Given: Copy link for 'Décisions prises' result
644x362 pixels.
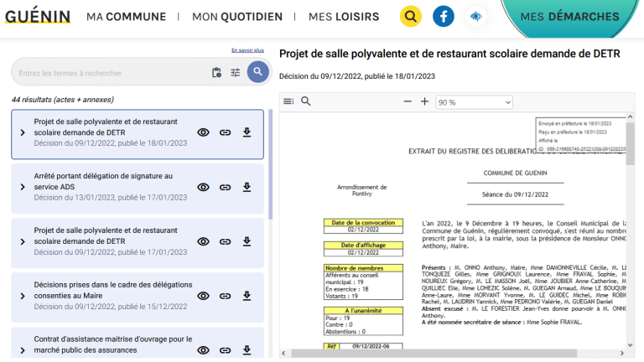Looking at the screenshot, I should 225,296.
